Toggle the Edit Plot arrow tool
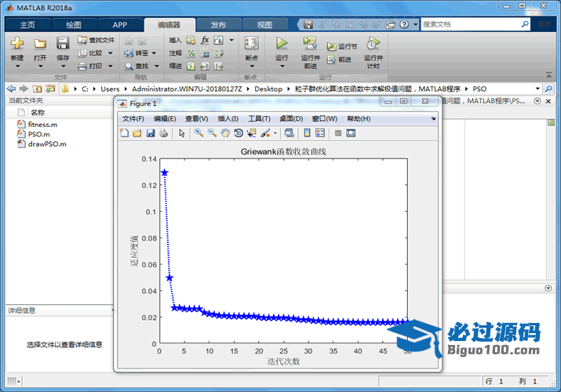This screenshot has width=561, height=392. tap(182, 133)
